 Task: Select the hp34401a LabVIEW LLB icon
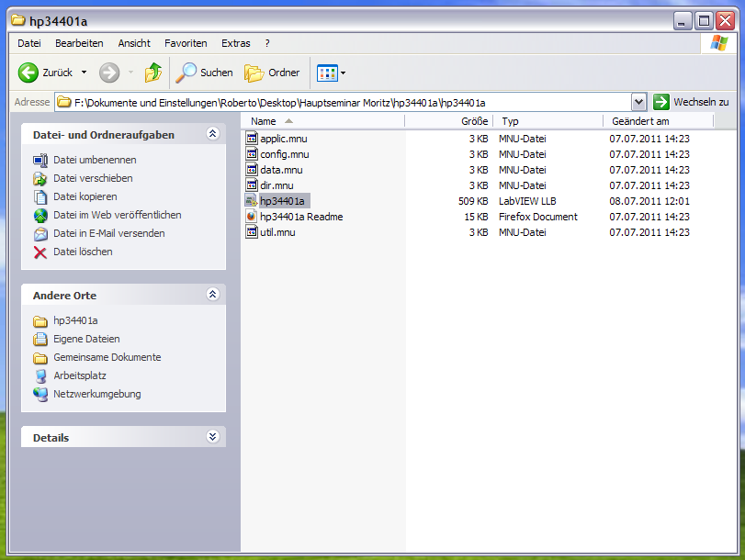(x=252, y=201)
